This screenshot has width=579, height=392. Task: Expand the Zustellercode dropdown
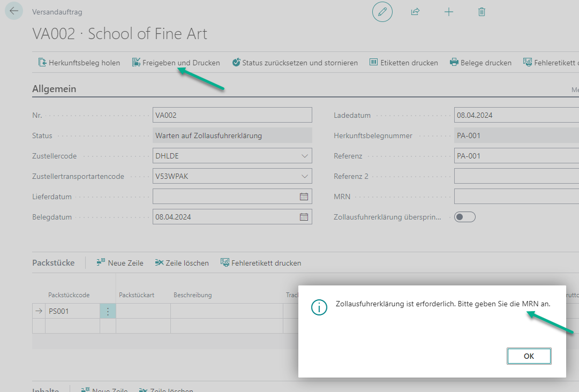[x=305, y=156]
